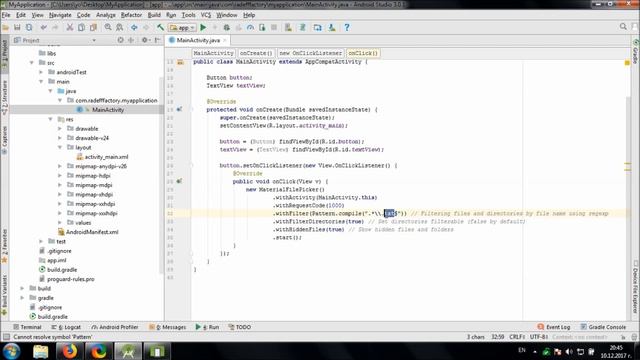Select proguard-rules.pro file
This screenshot has width=640, height=360.
pyautogui.click(x=67, y=279)
